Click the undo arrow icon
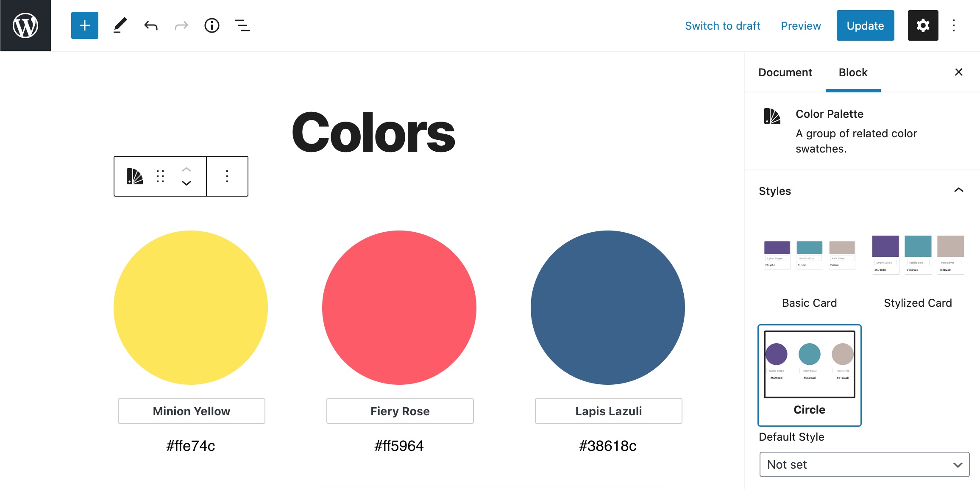 click(150, 25)
